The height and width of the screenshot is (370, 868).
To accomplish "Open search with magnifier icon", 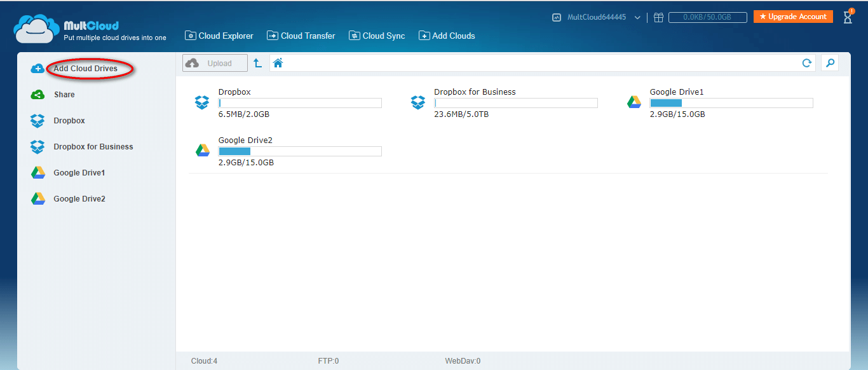I will point(829,63).
